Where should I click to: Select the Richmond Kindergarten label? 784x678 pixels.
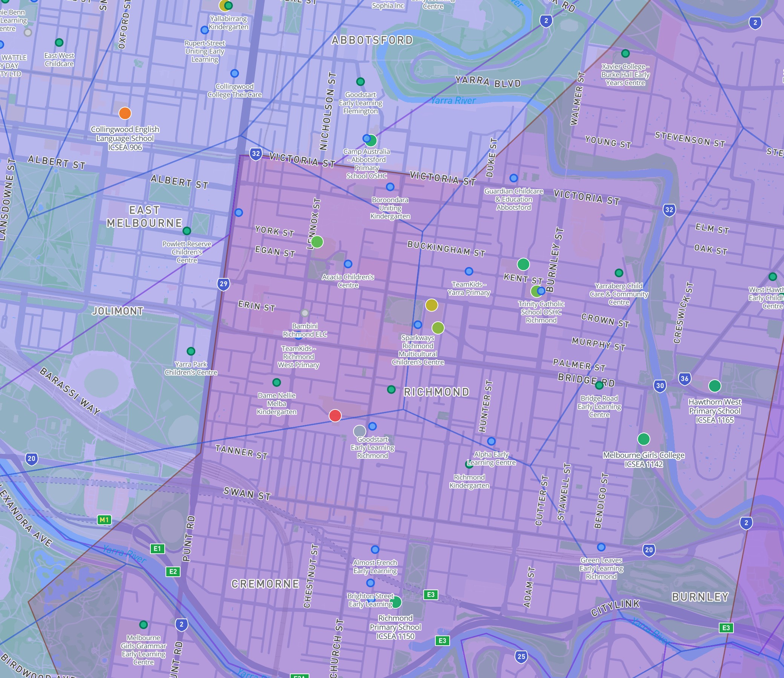469,481
